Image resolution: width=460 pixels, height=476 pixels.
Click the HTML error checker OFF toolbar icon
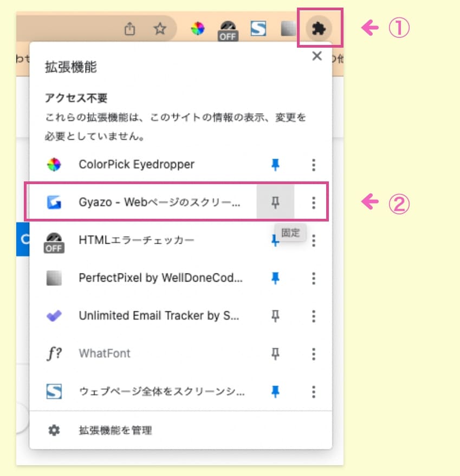point(228,30)
